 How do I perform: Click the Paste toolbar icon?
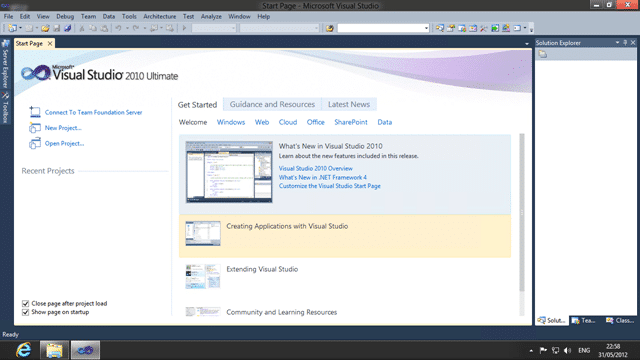tap(104, 28)
